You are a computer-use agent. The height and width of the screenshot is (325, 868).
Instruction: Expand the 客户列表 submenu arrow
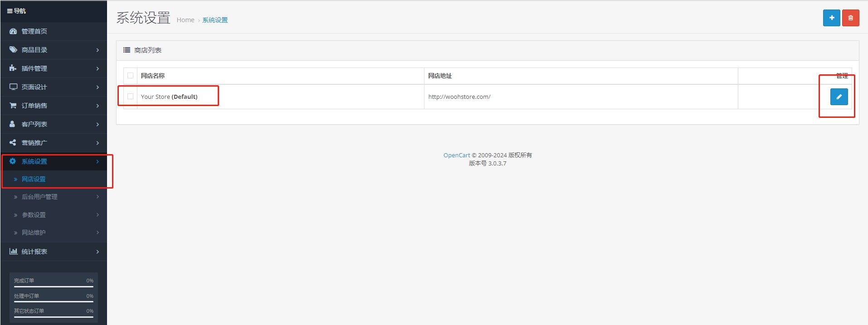(98, 124)
